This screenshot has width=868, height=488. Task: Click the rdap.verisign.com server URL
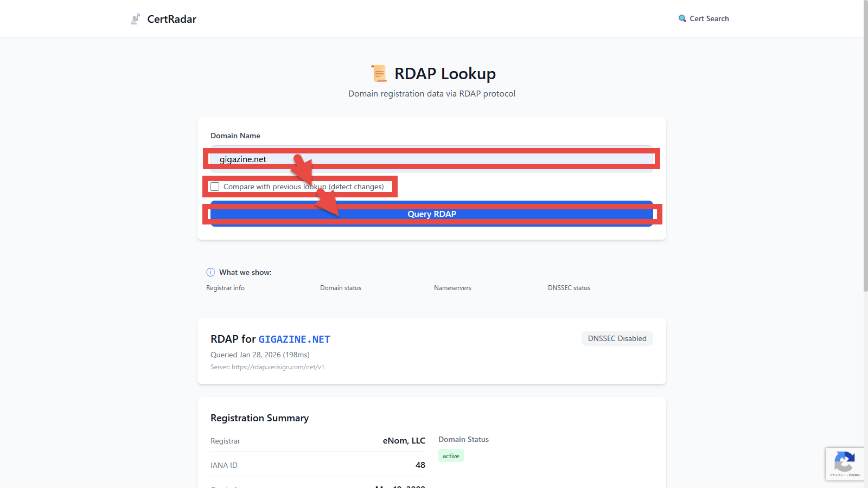pyautogui.click(x=278, y=367)
